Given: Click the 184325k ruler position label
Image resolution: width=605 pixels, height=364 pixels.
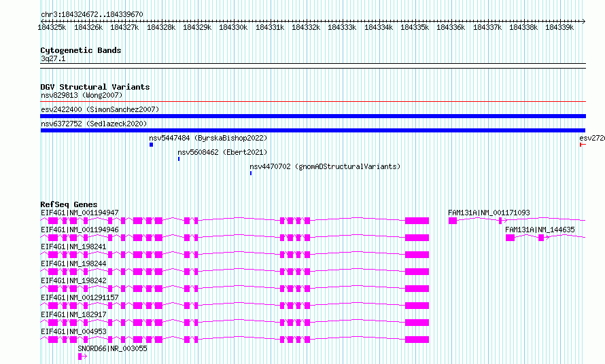Looking at the screenshot, I should click(x=52, y=27).
